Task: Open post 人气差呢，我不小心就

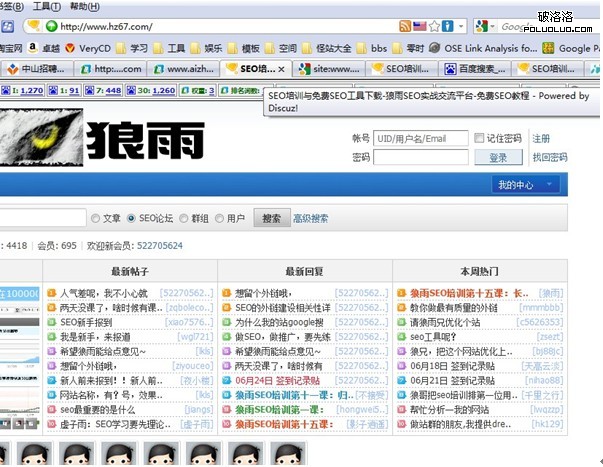Action: coord(104,294)
